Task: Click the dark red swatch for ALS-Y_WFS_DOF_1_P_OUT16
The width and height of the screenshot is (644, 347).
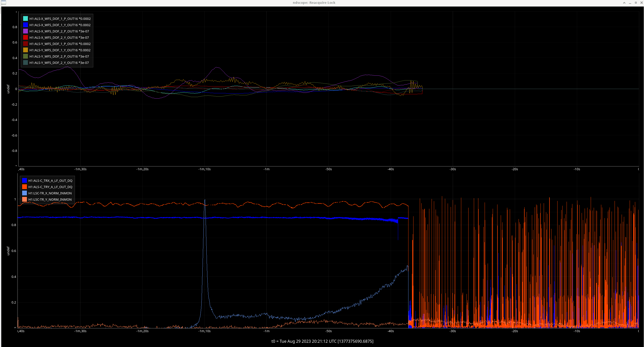Action: point(25,44)
